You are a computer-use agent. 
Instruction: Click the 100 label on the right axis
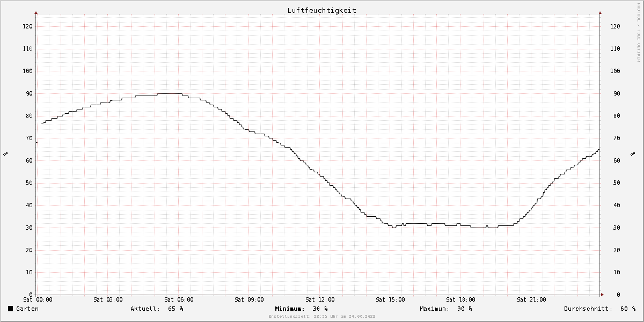point(616,71)
